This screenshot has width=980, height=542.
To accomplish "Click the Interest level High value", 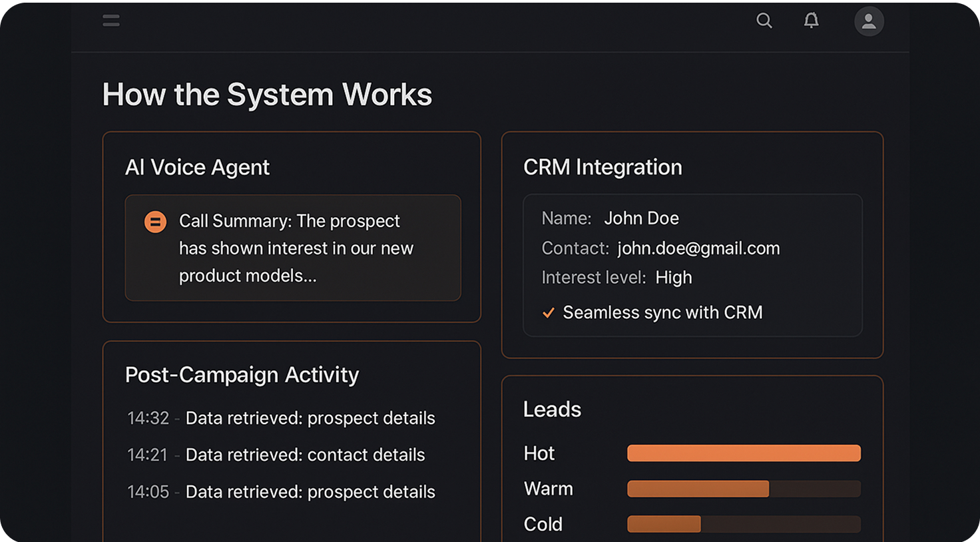I will [673, 278].
